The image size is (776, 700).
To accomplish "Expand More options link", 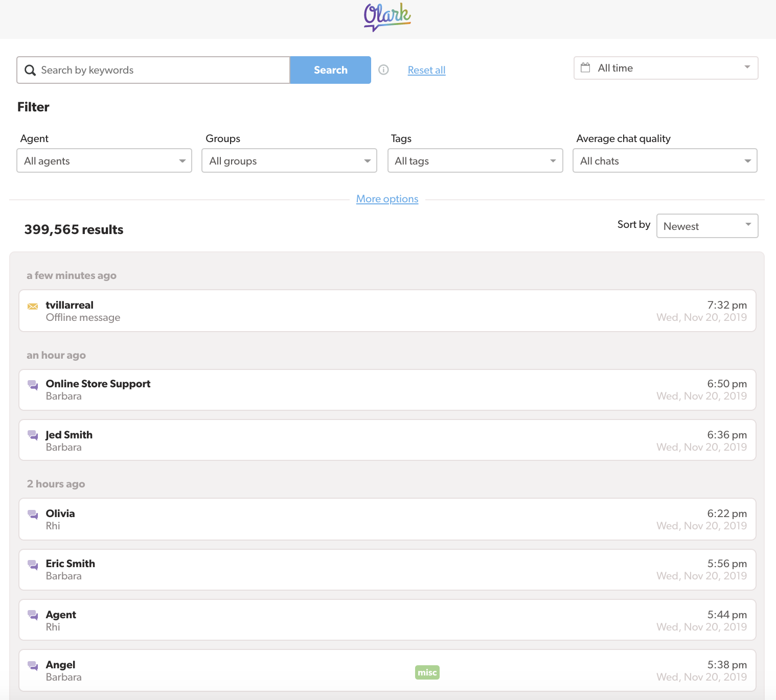I will tap(387, 199).
